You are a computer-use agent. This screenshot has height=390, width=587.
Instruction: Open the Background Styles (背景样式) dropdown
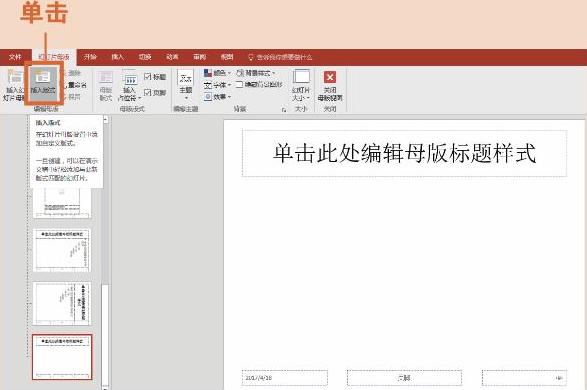pos(256,73)
